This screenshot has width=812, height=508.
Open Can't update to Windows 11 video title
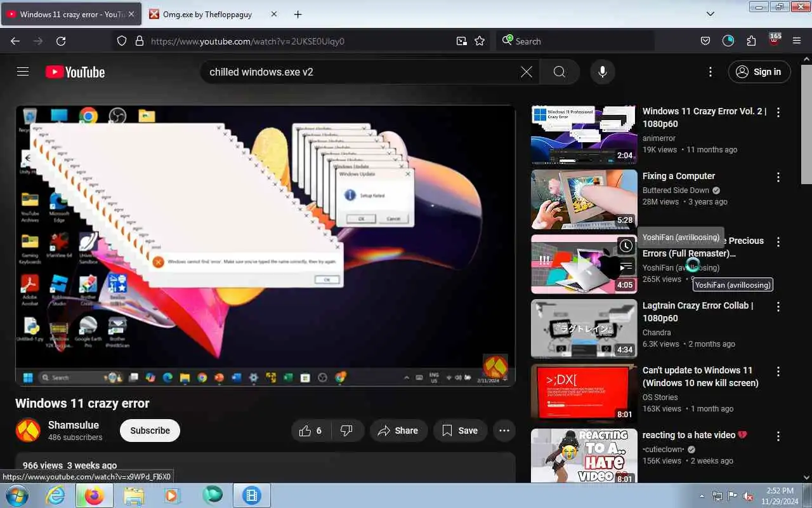[700, 377]
